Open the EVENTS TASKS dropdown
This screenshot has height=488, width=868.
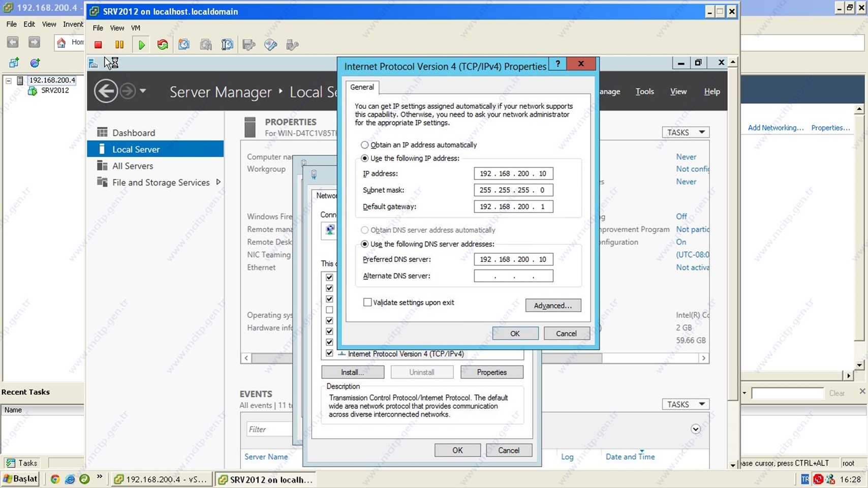coord(686,404)
